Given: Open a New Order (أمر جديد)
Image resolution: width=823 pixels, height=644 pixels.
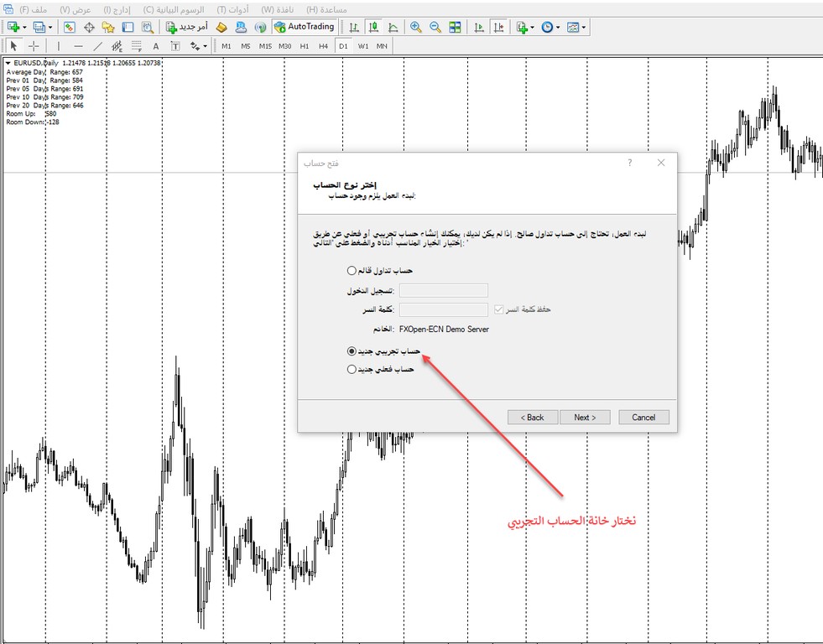Looking at the screenshot, I should point(189,26).
